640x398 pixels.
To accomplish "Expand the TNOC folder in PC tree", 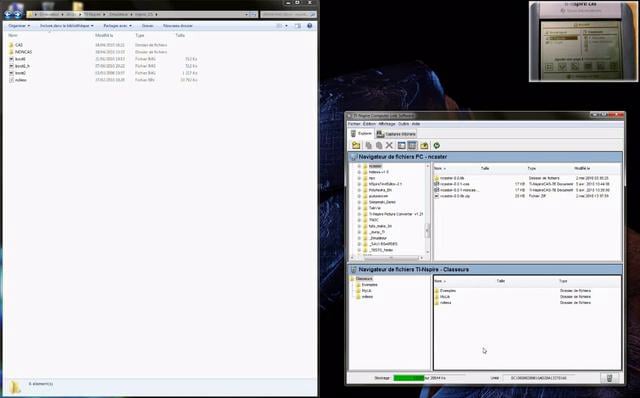I will pyautogui.click(x=359, y=220).
